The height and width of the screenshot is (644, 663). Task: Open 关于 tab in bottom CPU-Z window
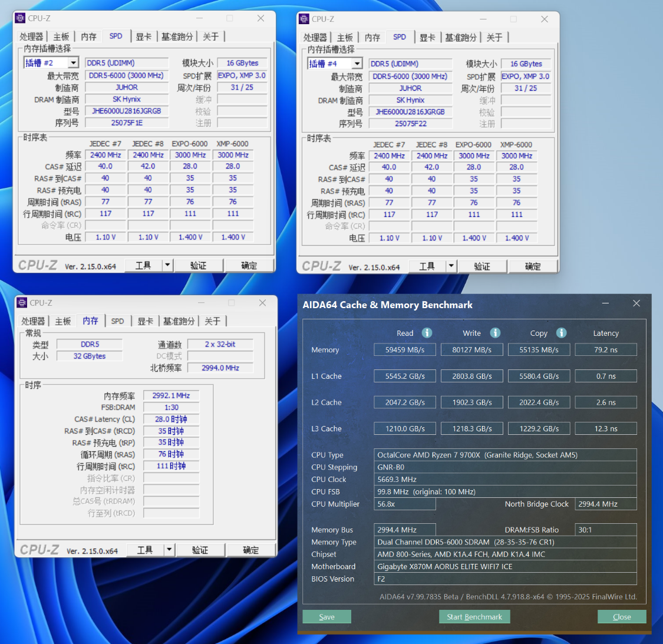pyautogui.click(x=212, y=321)
